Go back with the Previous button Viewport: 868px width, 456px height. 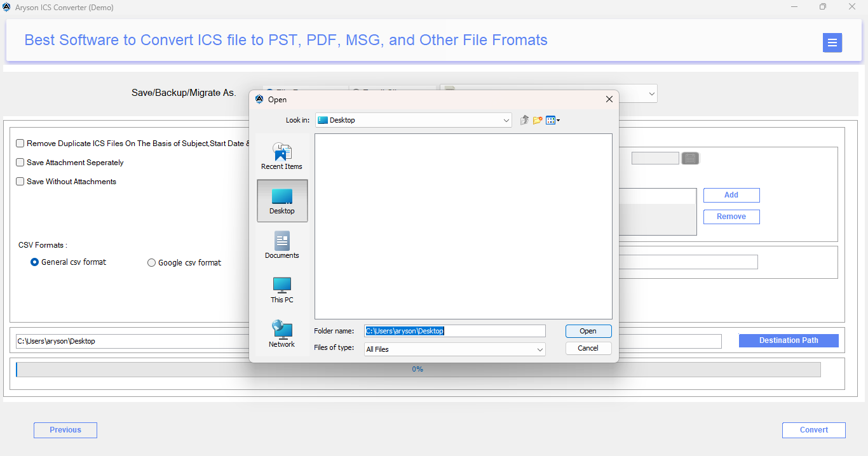[65, 430]
